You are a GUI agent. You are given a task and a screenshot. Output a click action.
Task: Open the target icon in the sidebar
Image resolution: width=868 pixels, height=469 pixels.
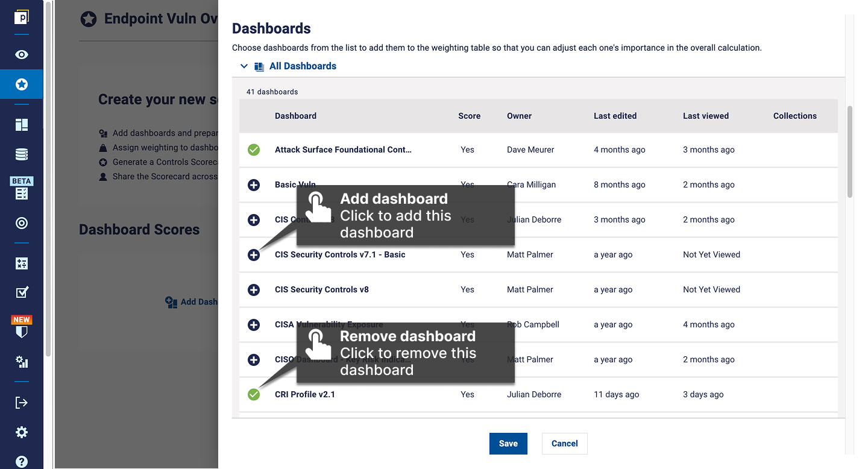(x=22, y=224)
